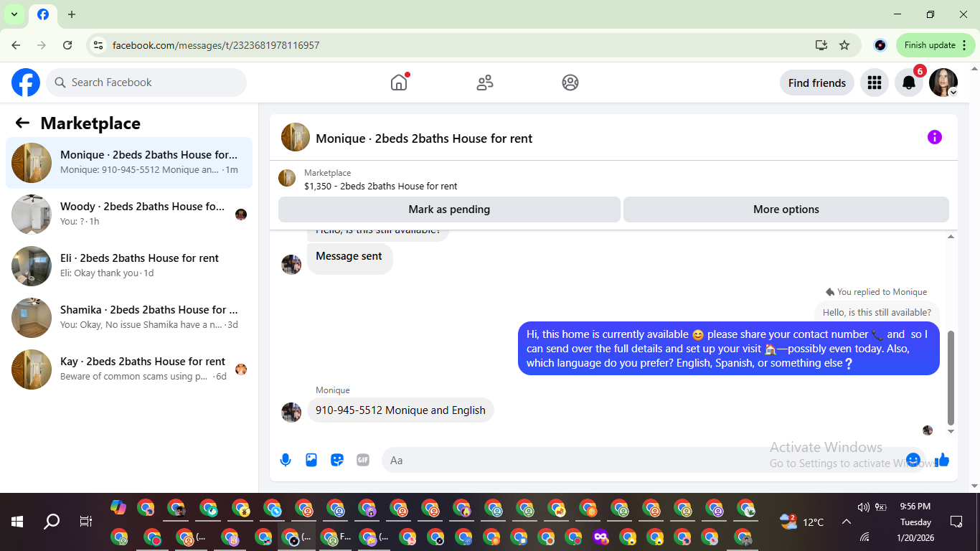Open a new browser tab with the plus

click(x=72, y=14)
